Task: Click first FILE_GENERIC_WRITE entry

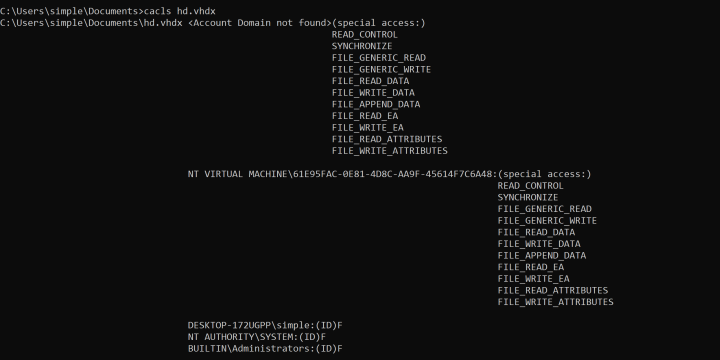Action: pos(382,69)
